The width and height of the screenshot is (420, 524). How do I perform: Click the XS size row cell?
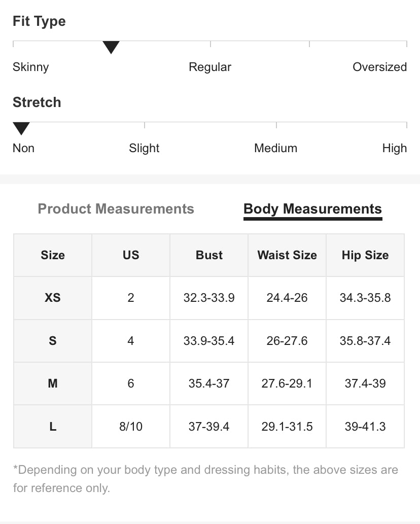(53, 298)
